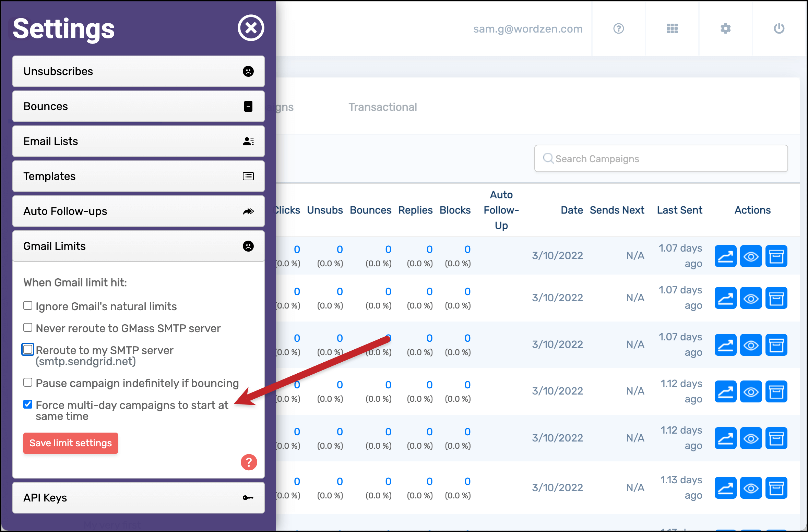Image resolution: width=808 pixels, height=532 pixels.
Task: Collapse the Gmail Limits section
Action: click(139, 246)
